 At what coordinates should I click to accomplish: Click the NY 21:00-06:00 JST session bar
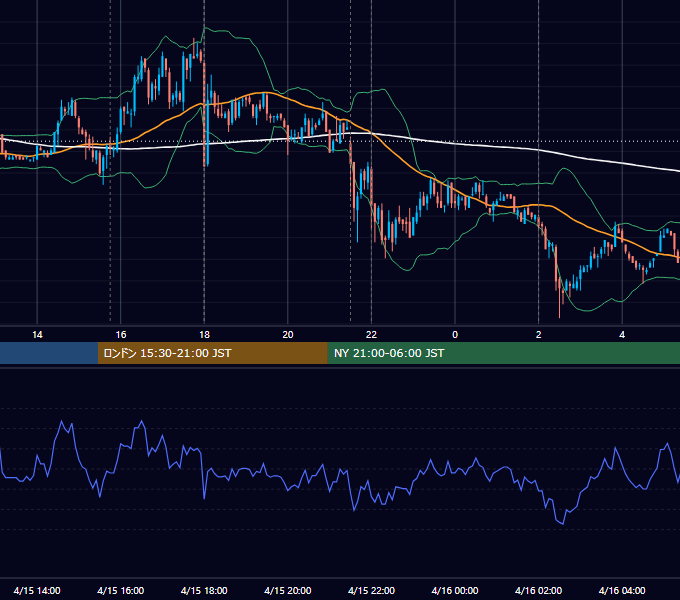[503, 353]
